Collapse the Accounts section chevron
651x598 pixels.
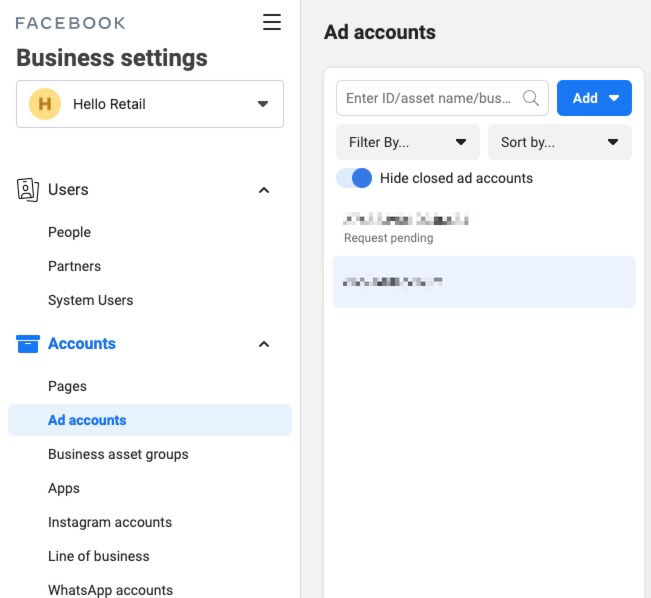tap(264, 344)
